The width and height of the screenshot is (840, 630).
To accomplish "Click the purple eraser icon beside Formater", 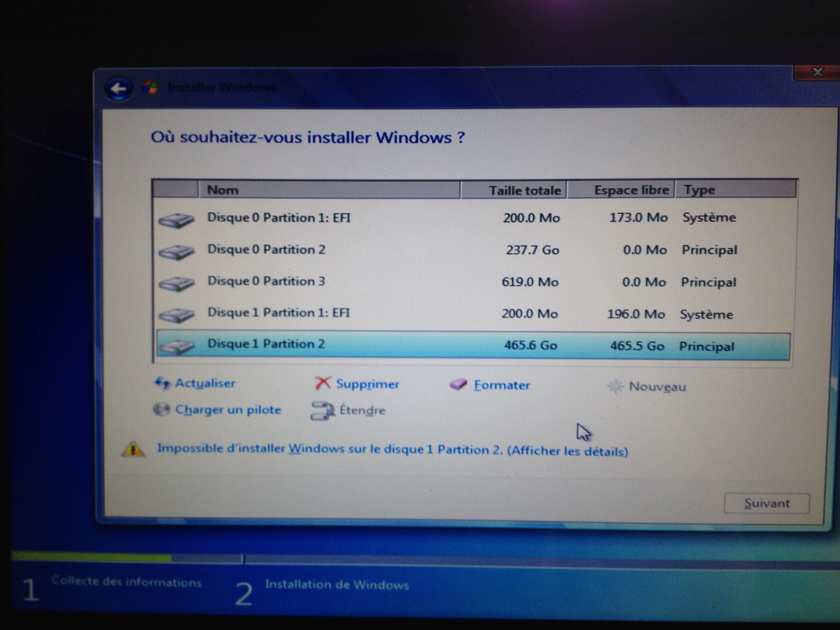I will [458, 384].
